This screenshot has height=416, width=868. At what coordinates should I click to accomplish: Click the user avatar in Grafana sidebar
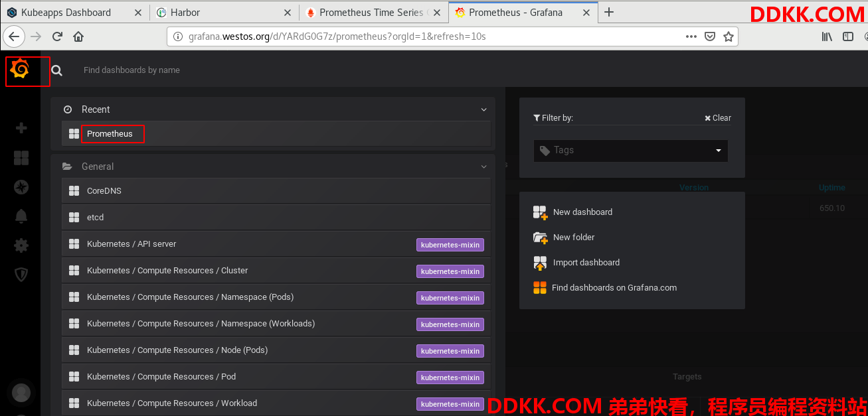click(21, 393)
